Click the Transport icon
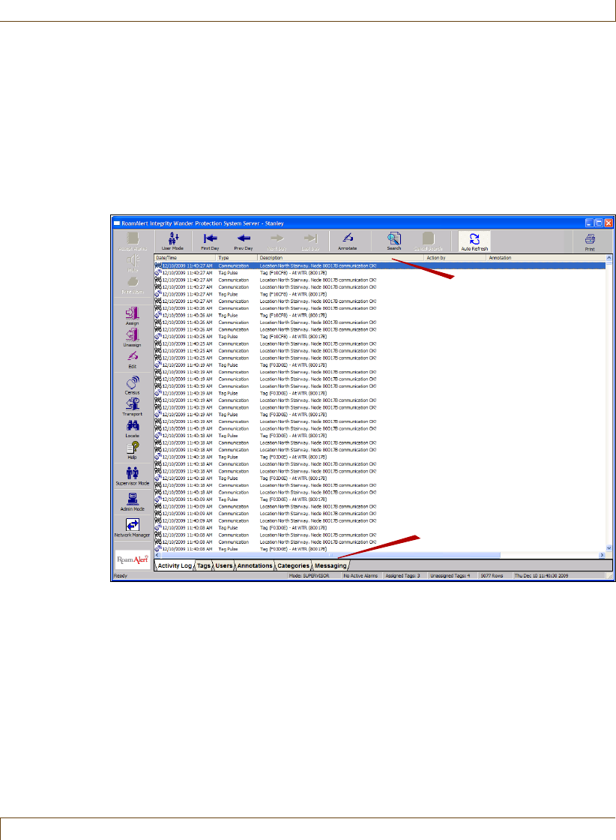Image resolution: width=616 pixels, height=840 pixels. 132,406
